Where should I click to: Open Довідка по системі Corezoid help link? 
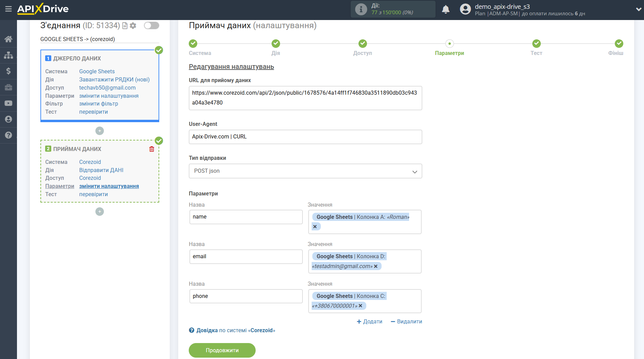[232, 330]
